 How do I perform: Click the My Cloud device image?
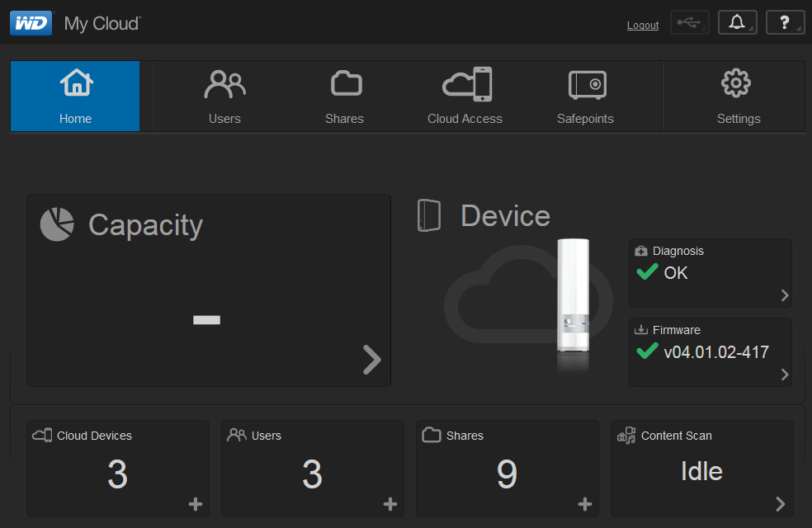point(573,295)
